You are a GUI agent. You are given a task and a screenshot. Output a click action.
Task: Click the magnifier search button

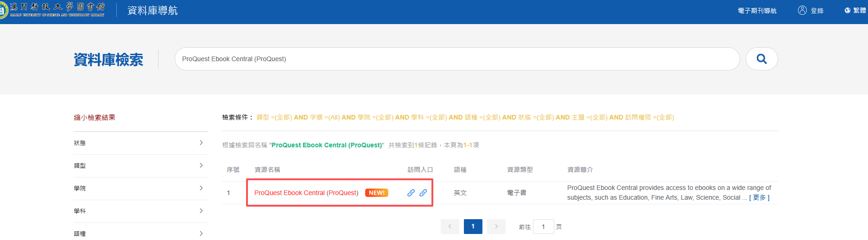[761, 59]
